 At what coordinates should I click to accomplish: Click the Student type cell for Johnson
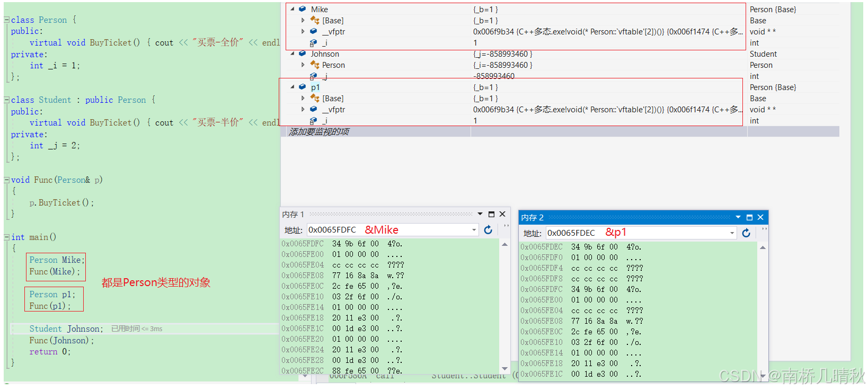pos(763,54)
